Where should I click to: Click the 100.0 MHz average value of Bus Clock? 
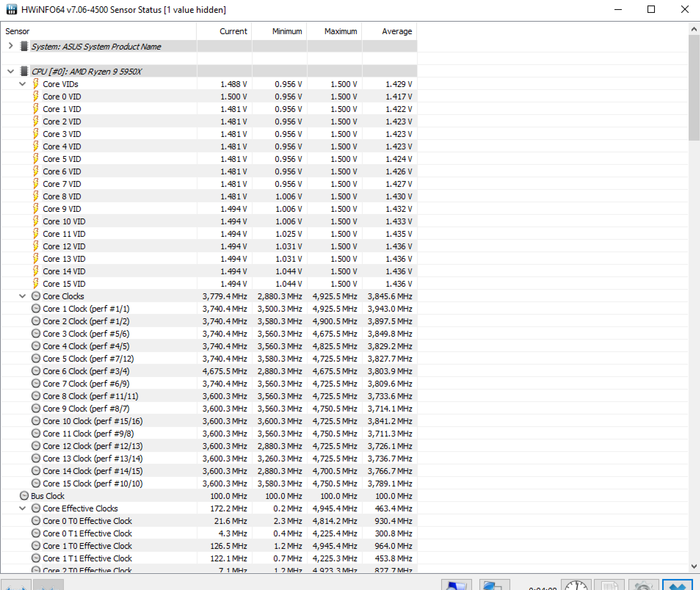(393, 496)
